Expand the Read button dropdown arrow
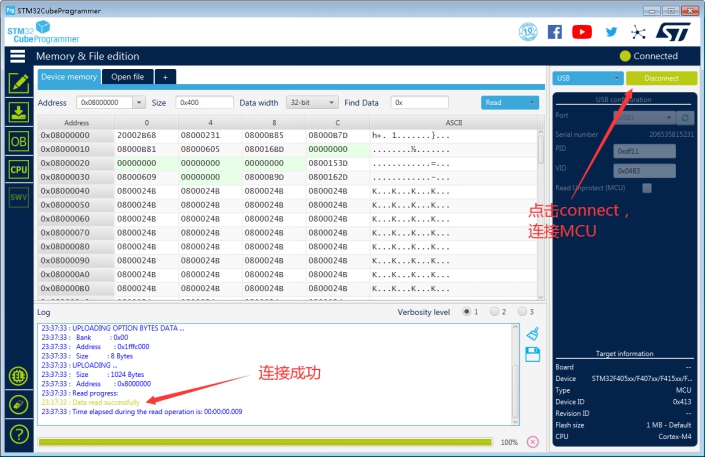705x457 pixels. [532, 103]
